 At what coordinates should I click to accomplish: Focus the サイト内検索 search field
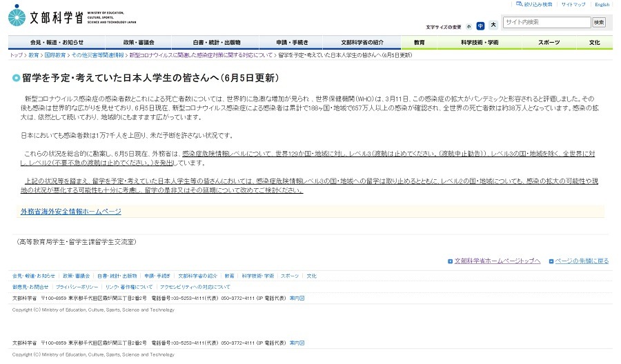pyautogui.click(x=546, y=22)
